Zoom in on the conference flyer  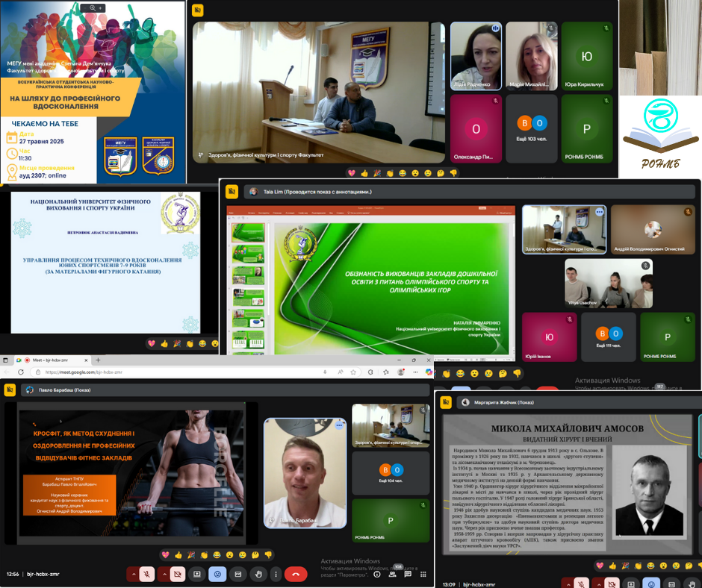click(x=100, y=8)
